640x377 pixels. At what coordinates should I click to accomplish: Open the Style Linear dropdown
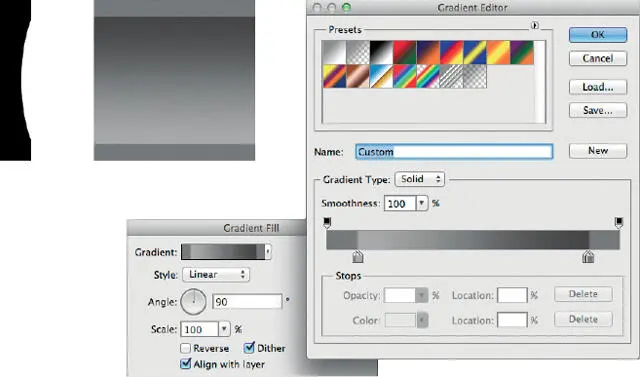(216, 275)
